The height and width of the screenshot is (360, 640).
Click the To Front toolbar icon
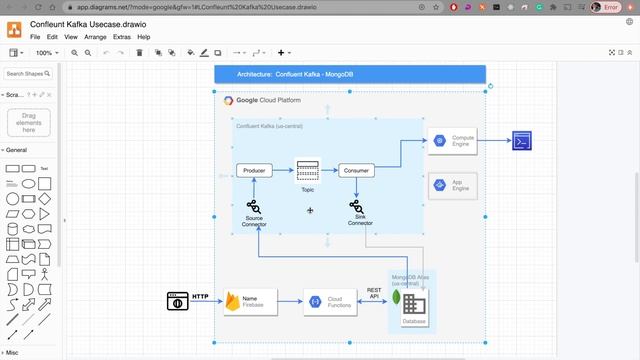pos(158,53)
